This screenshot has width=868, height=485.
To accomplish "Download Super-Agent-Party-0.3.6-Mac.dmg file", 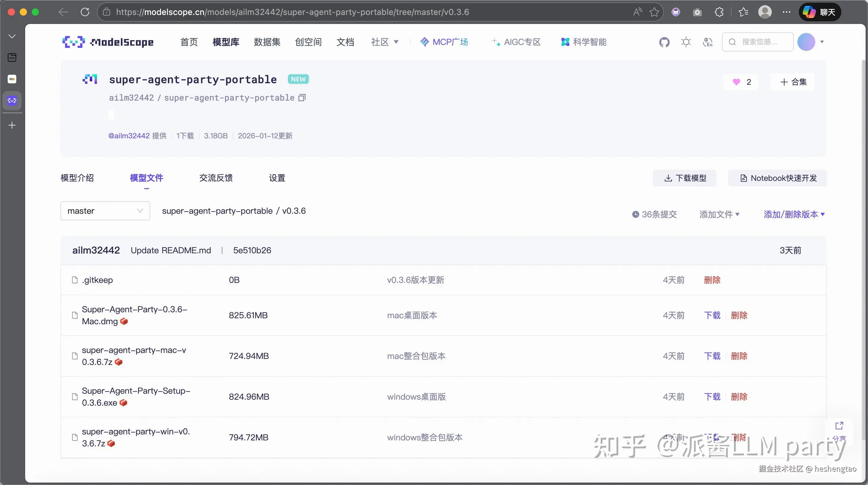I will click(x=712, y=316).
